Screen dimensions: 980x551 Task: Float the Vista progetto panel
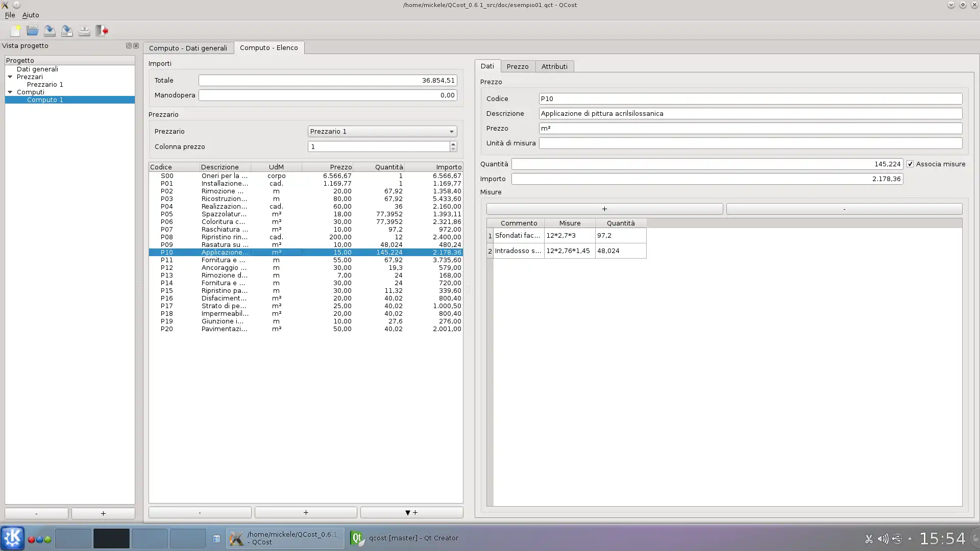129,46
